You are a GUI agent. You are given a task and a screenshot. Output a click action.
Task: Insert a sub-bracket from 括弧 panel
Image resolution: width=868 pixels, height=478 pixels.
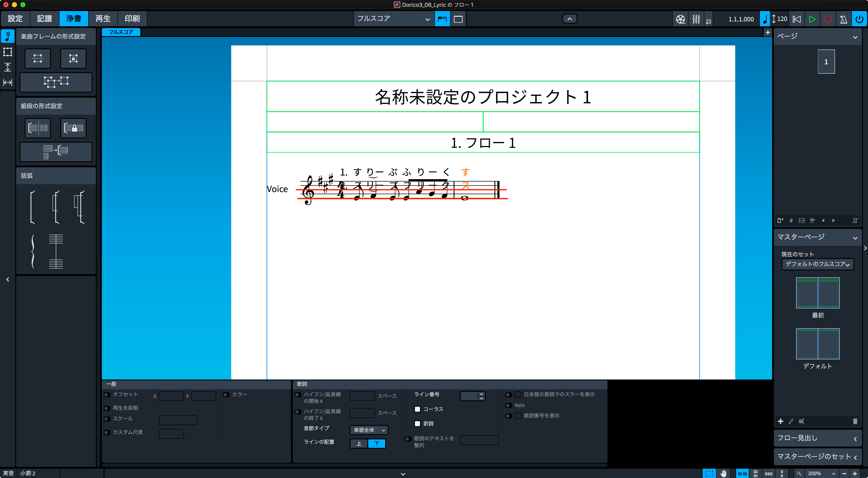[56, 207]
